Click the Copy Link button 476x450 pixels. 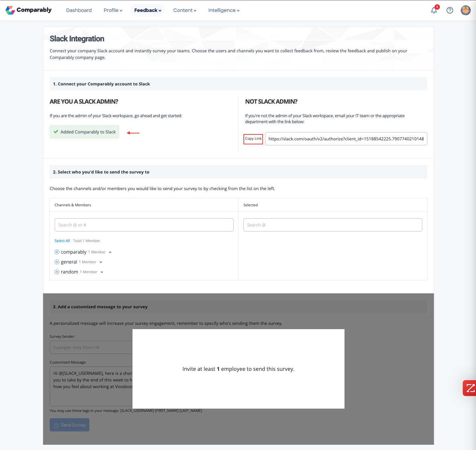tap(253, 139)
